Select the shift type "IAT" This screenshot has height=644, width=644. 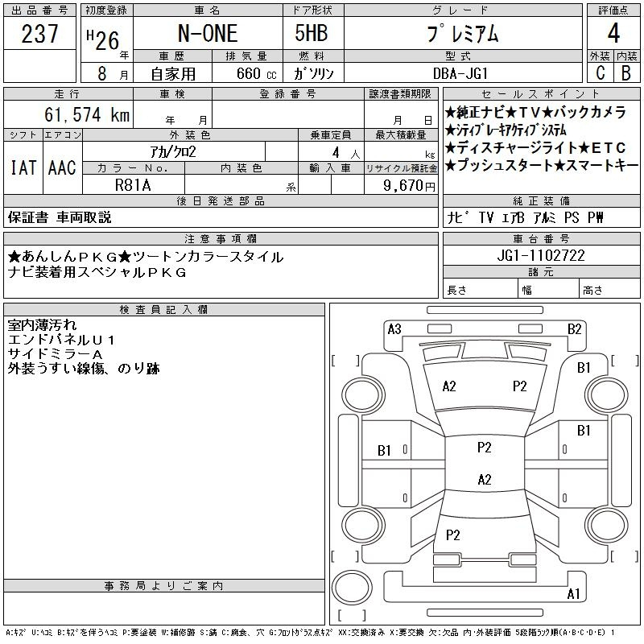[x=23, y=167]
